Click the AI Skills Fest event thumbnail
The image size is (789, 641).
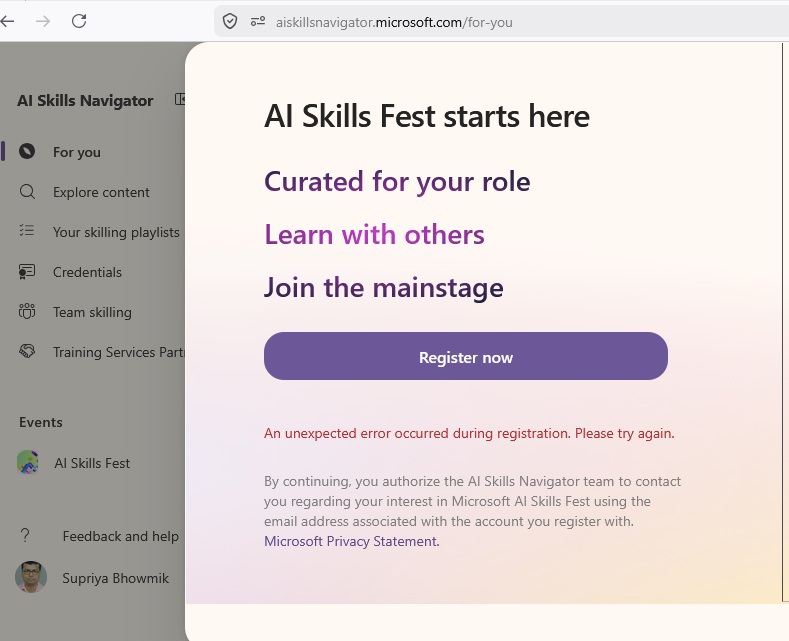28,462
